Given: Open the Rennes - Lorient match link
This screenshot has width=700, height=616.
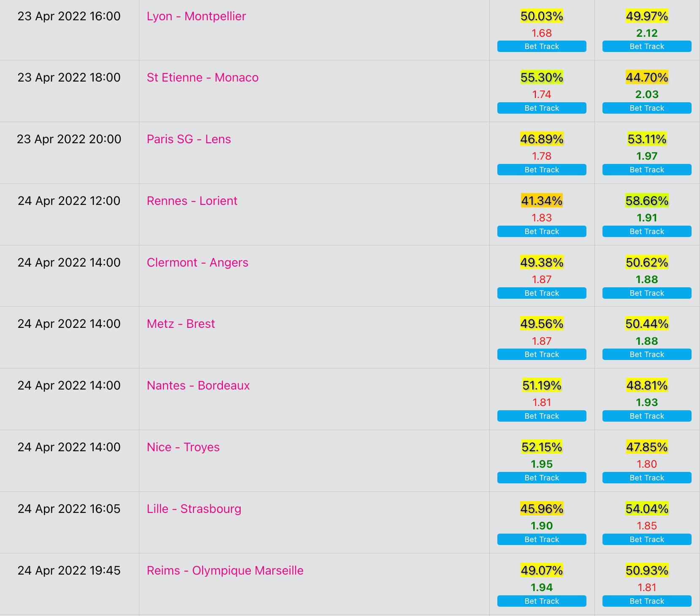Looking at the screenshot, I should [x=192, y=201].
